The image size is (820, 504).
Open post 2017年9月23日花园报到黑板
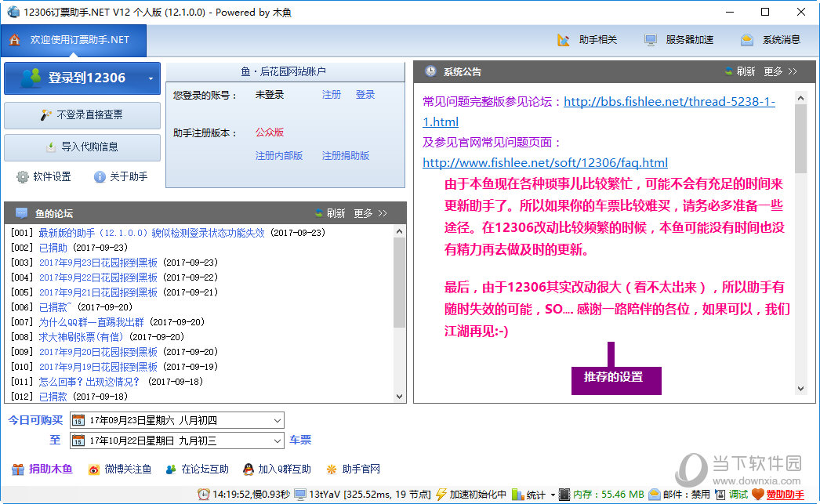[98, 263]
